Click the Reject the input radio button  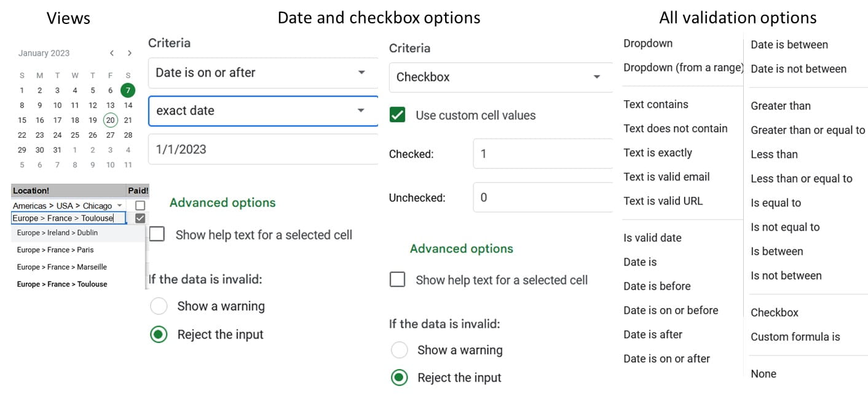point(159,334)
